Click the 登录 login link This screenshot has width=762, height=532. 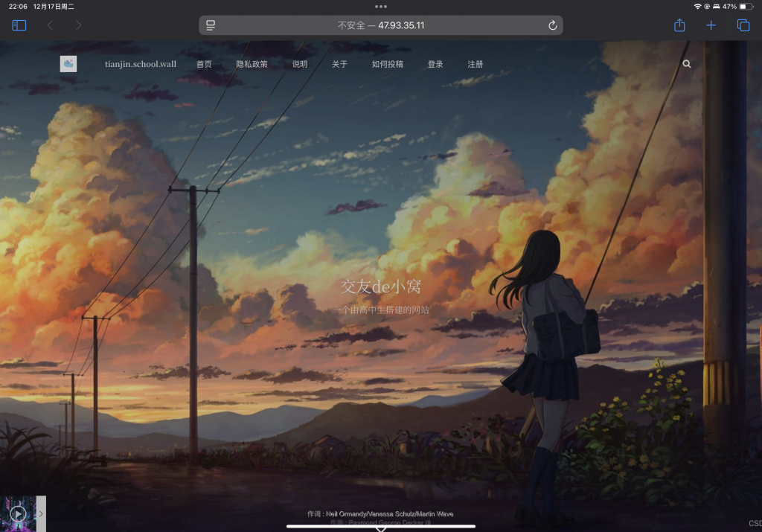click(x=435, y=64)
